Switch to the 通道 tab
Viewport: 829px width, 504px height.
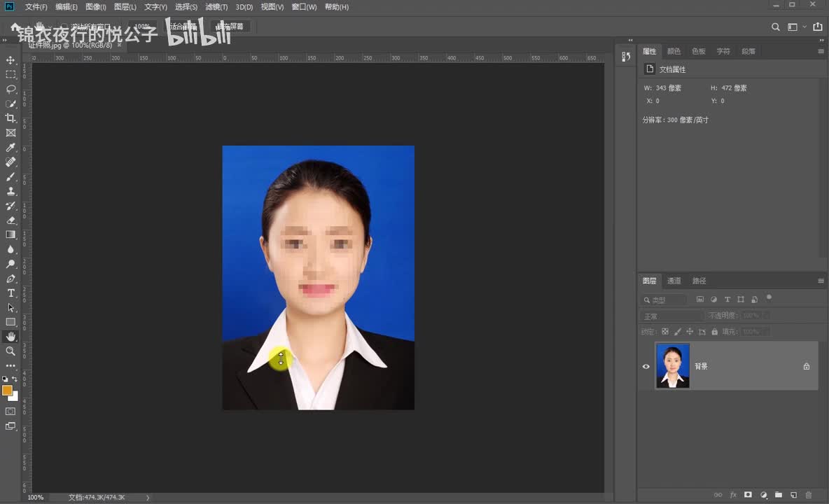(x=674, y=281)
